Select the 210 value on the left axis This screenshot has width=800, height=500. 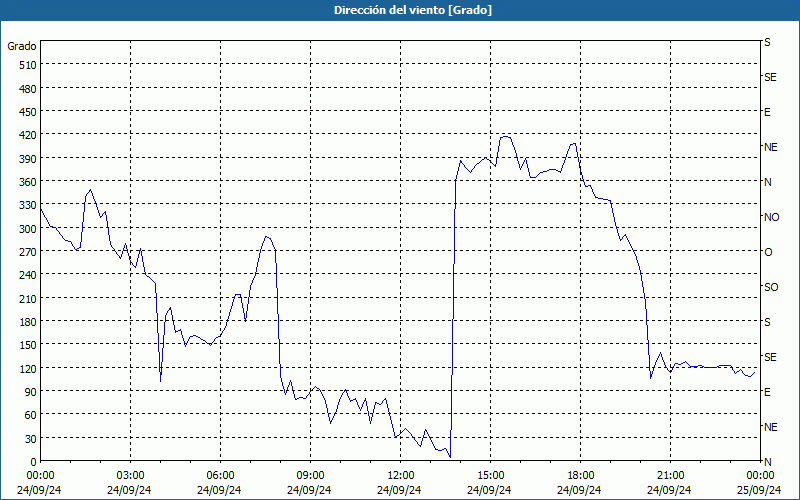pyautogui.click(x=28, y=299)
